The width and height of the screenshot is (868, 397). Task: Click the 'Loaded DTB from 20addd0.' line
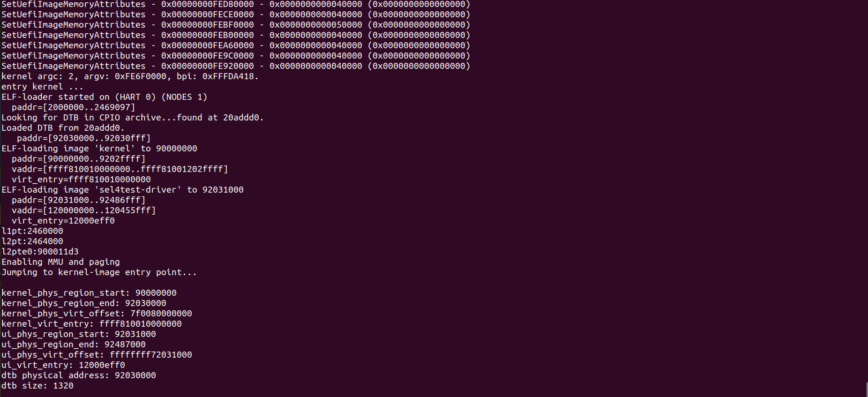point(63,128)
